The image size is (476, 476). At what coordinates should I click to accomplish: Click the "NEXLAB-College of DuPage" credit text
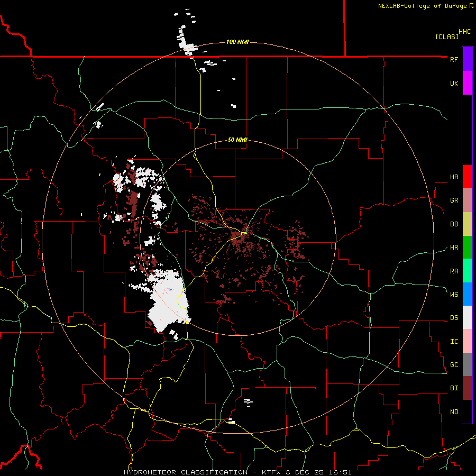click(423, 6)
